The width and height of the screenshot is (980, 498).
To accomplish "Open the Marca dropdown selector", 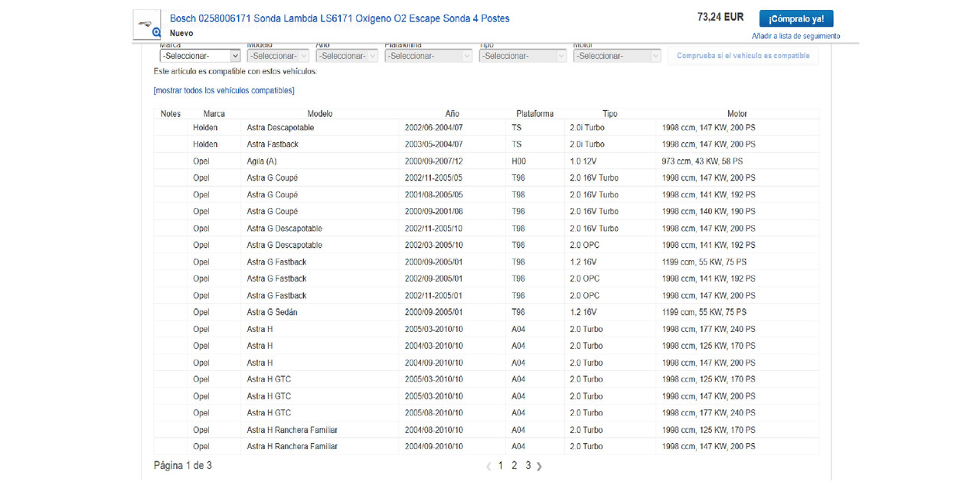I will (200, 56).
